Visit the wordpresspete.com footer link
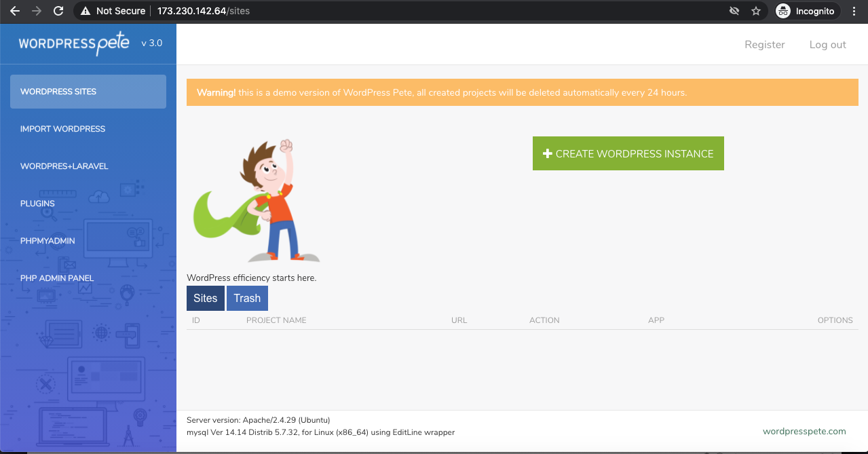This screenshot has width=868, height=454. pyautogui.click(x=804, y=431)
